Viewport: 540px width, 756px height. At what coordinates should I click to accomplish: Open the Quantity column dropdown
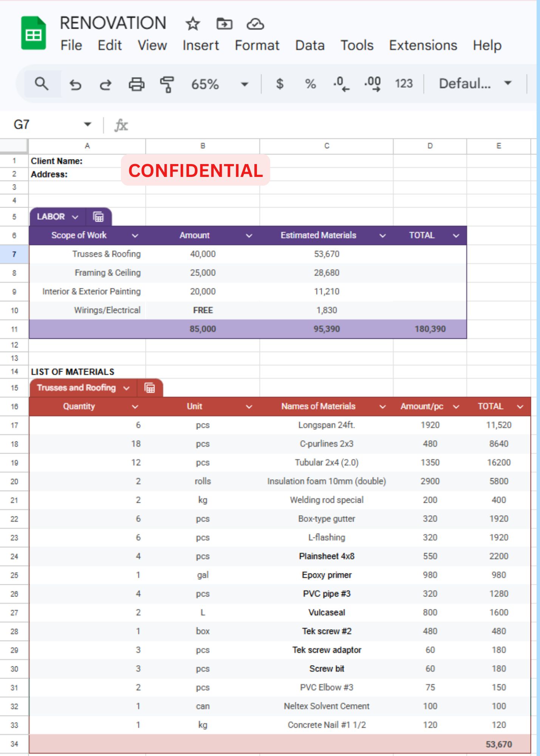click(135, 407)
